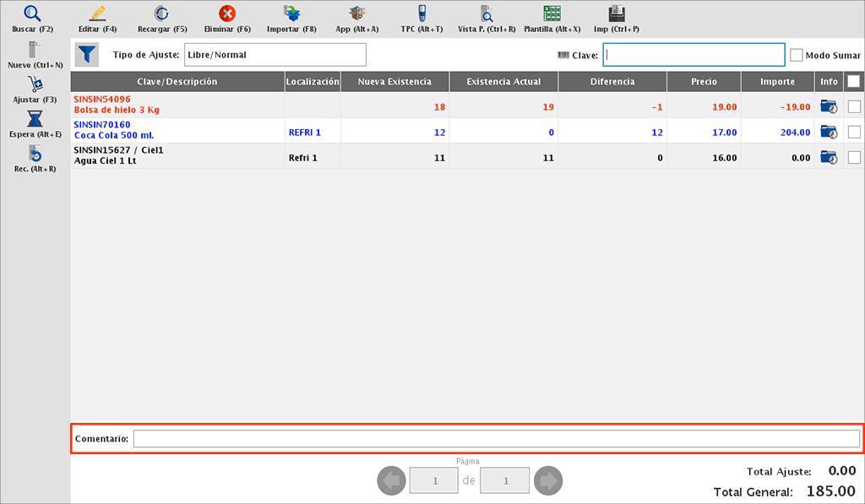
Task: Enable the Modo Sumar checkbox
Action: click(x=796, y=55)
